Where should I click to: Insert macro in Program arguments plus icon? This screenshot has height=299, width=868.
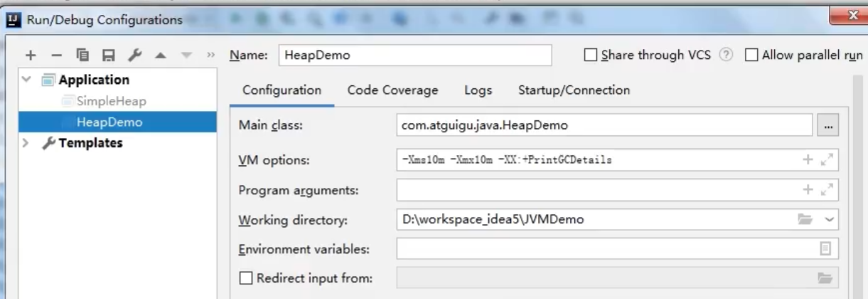click(x=808, y=190)
